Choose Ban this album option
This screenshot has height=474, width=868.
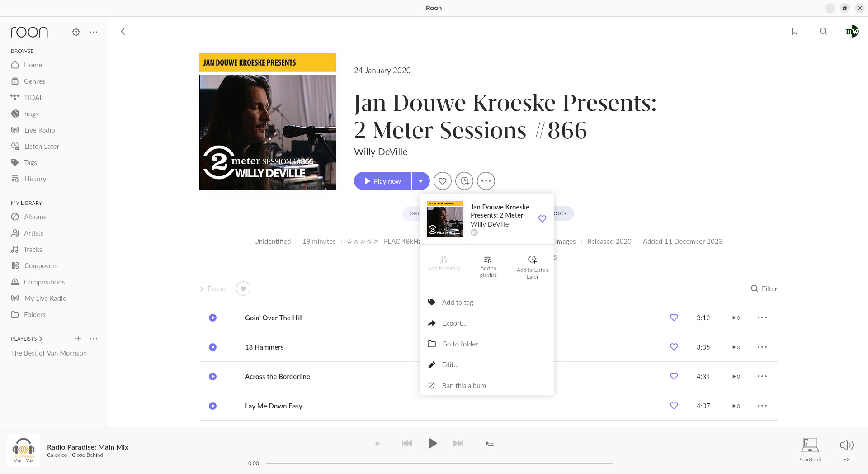(464, 386)
